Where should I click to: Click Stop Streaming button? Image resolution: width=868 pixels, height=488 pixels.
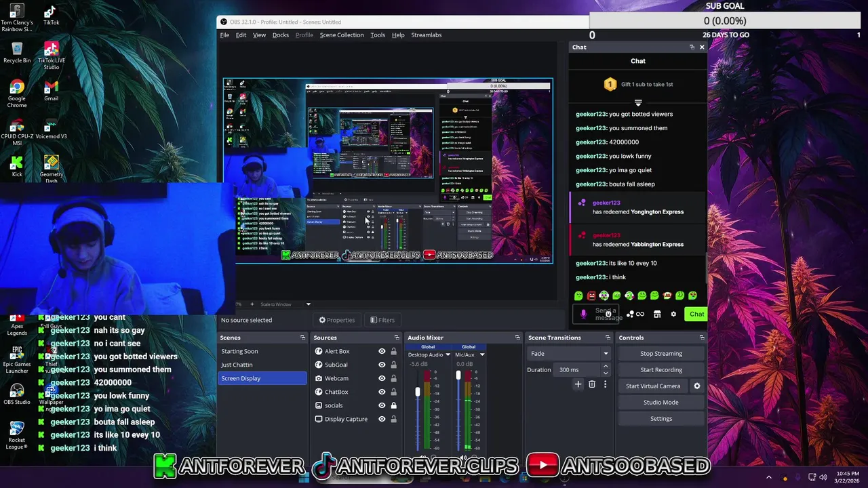[x=661, y=353]
